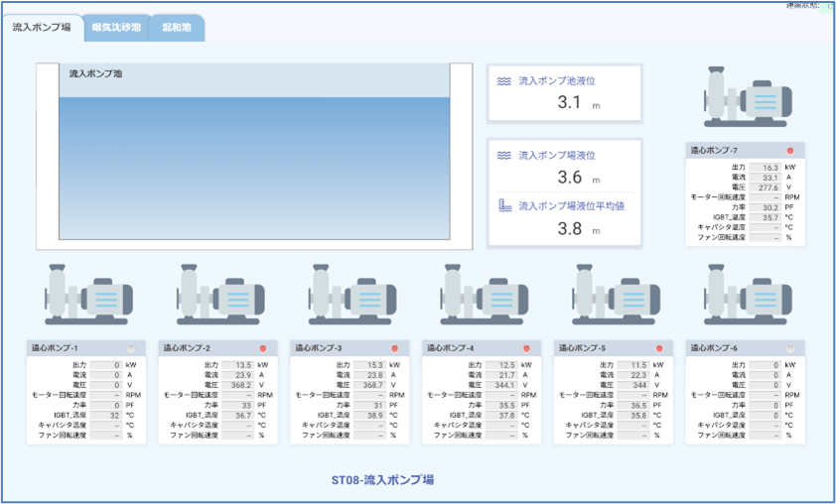Image resolution: width=836 pixels, height=504 pixels.
Task: Open the 曝気沈砂池 tab
Action: (116, 27)
